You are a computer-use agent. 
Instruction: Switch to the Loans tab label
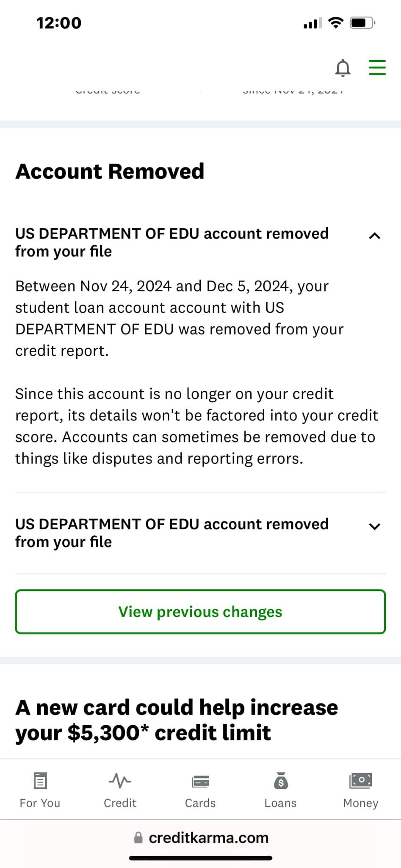(280, 803)
